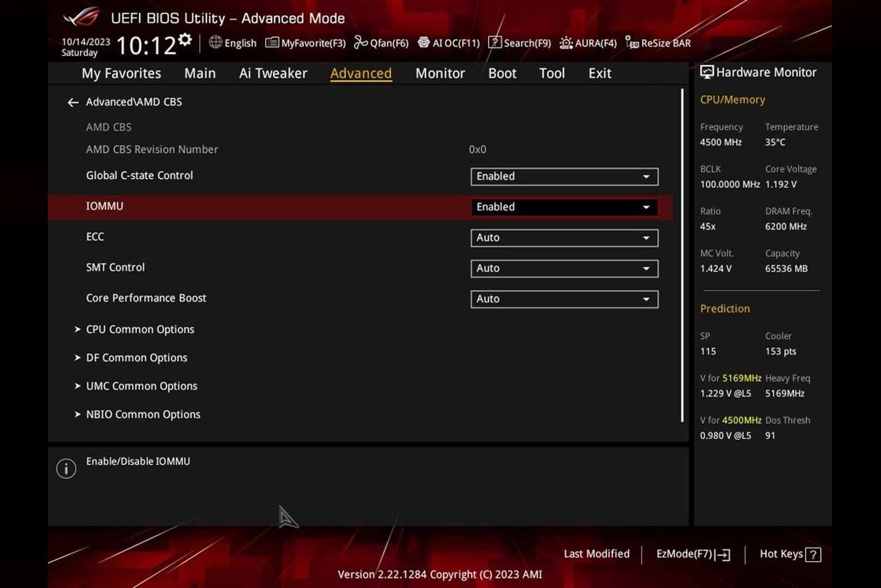Click the date 10/14/2023 Saturday

tap(86, 47)
